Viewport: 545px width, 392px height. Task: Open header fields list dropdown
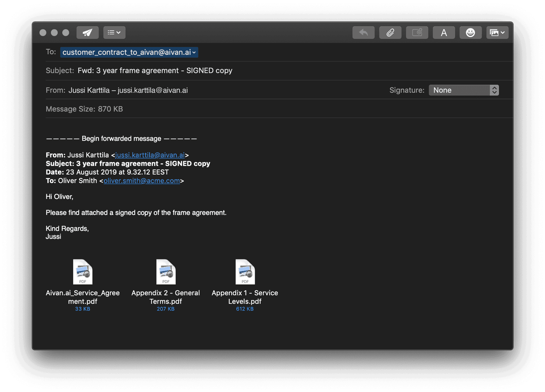pos(114,33)
